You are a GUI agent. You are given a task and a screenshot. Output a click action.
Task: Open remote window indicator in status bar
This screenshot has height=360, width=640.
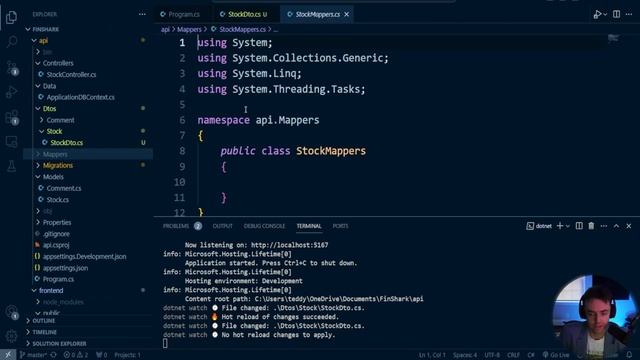point(8,355)
